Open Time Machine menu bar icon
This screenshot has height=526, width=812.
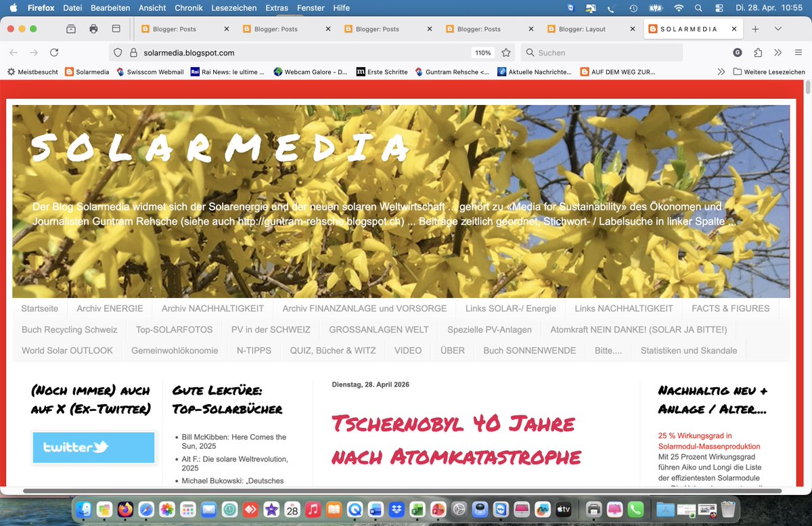point(633,8)
